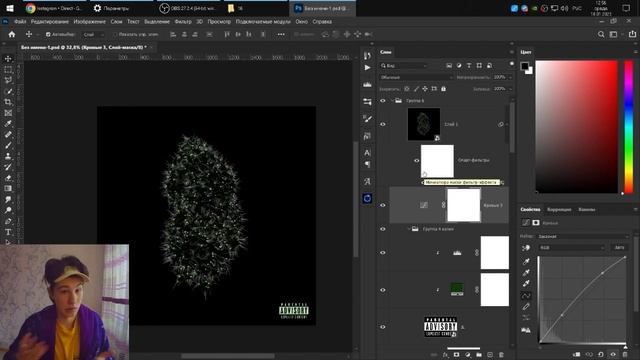The width and height of the screenshot is (640, 360).
Task: Hide the Группа 4 копия group
Action: pyautogui.click(x=383, y=229)
